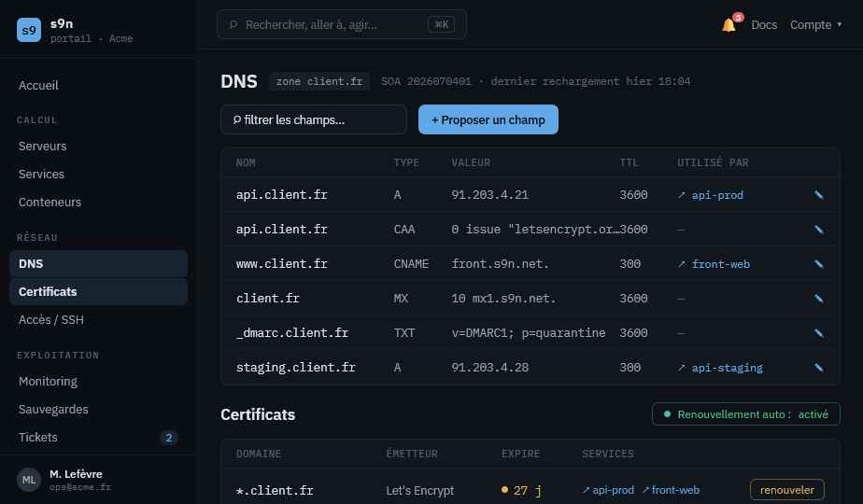Click the s9 logo icon
The height and width of the screenshot is (504, 863).
tap(29, 30)
